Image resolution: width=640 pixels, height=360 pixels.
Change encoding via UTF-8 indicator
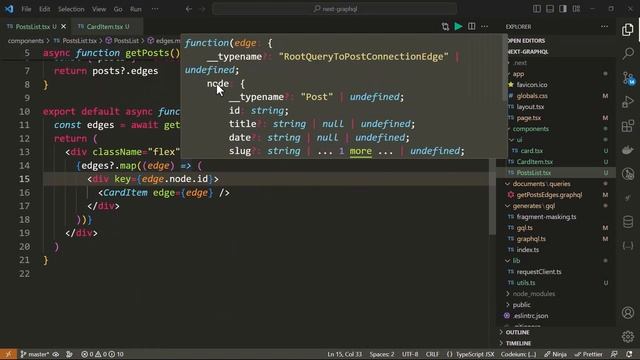pyautogui.click(x=410, y=354)
